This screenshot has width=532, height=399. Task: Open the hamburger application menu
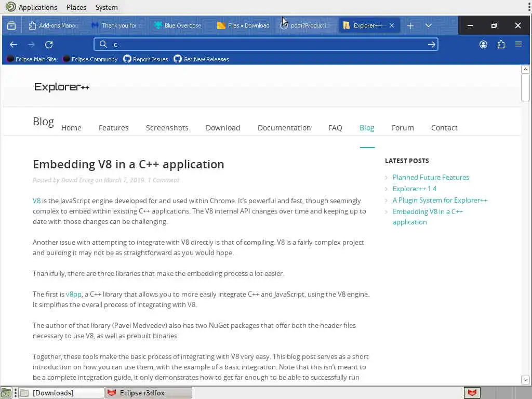[x=518, y=44]
